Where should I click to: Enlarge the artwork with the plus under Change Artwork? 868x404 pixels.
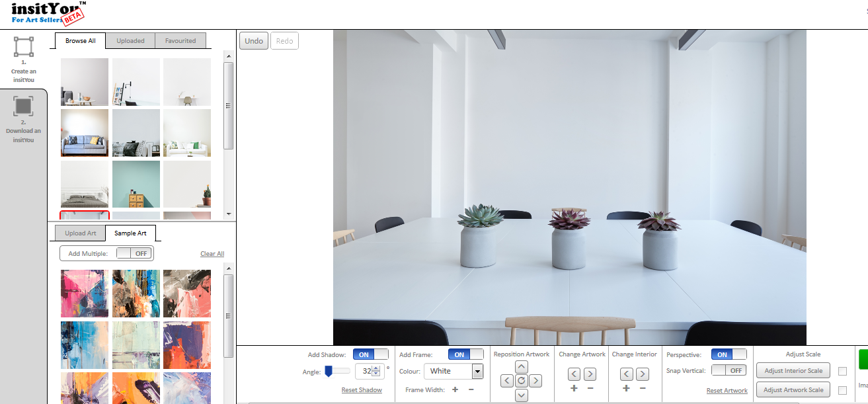tap(574, 389)
